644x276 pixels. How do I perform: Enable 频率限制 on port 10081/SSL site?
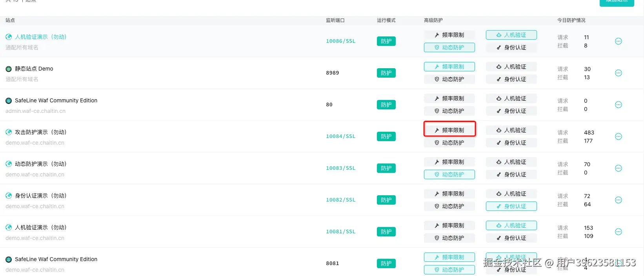point(449,225)
